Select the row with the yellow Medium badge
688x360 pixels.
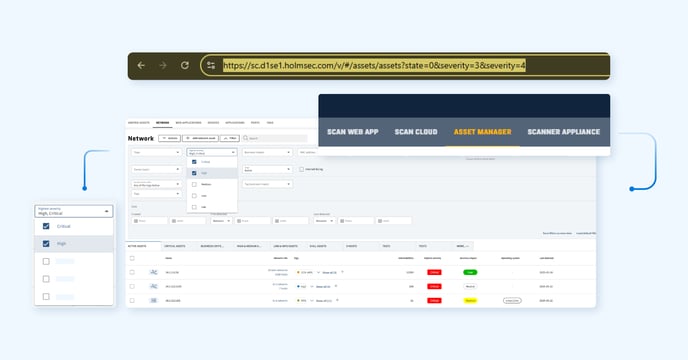(132, 301)
